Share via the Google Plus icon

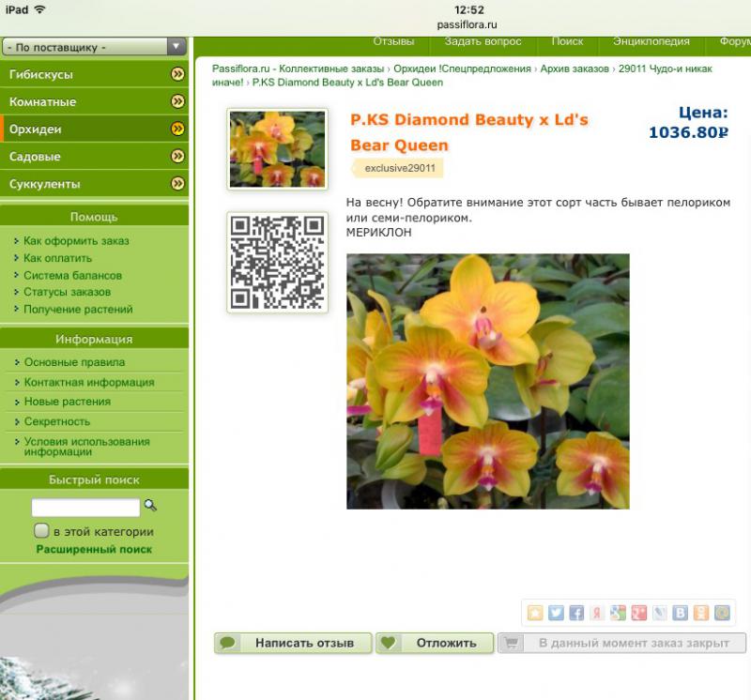[638, 613]
